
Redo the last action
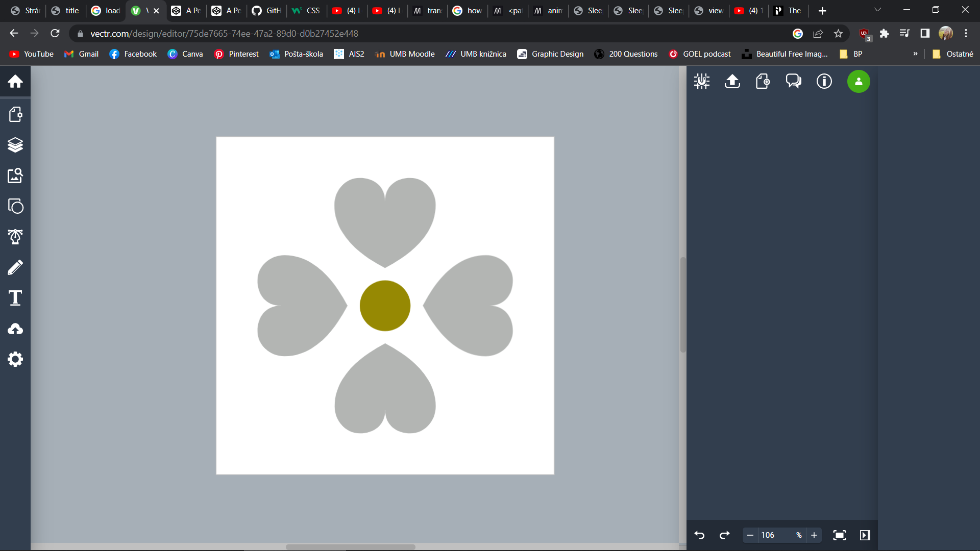724,535
